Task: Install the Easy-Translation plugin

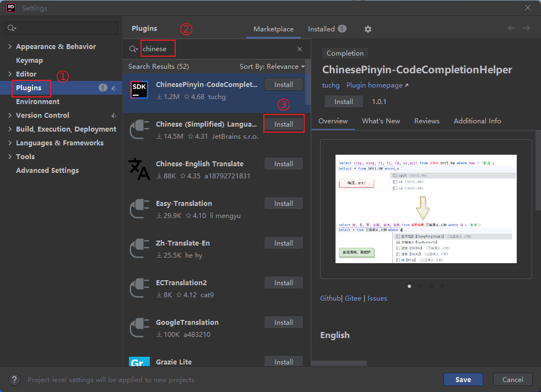Action: [x=284, y=203]
